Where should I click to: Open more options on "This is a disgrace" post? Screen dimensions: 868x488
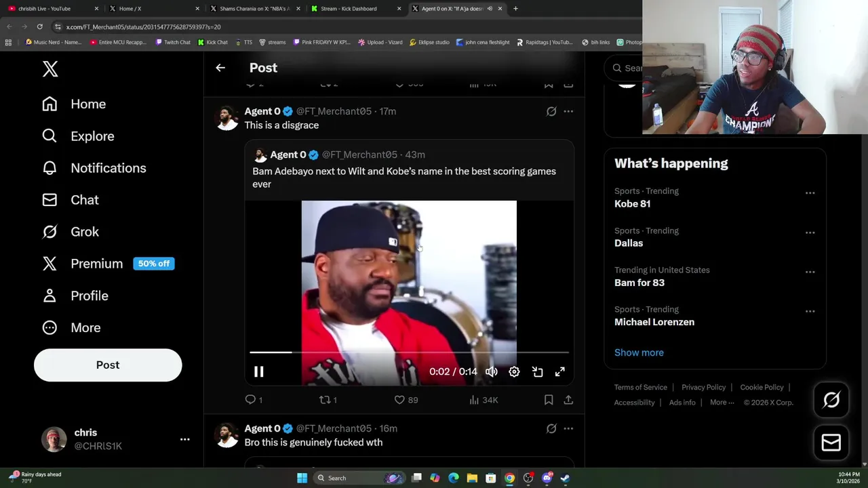pos(568,111)
